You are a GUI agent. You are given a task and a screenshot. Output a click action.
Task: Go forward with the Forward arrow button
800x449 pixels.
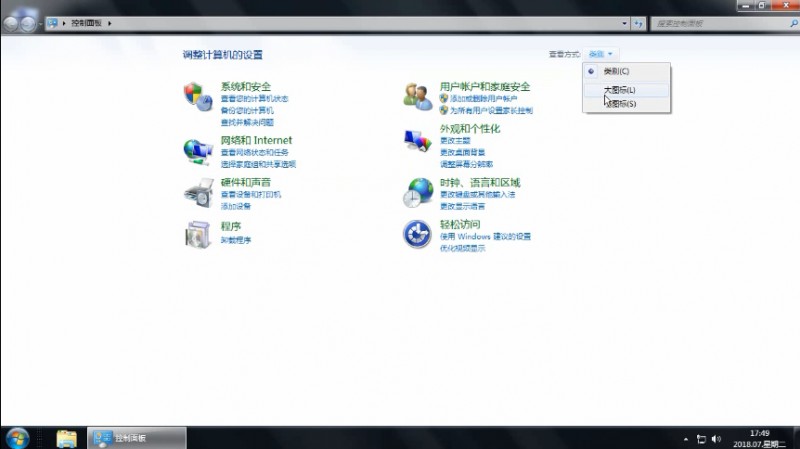pyautogui.click(x=28, y=23)
